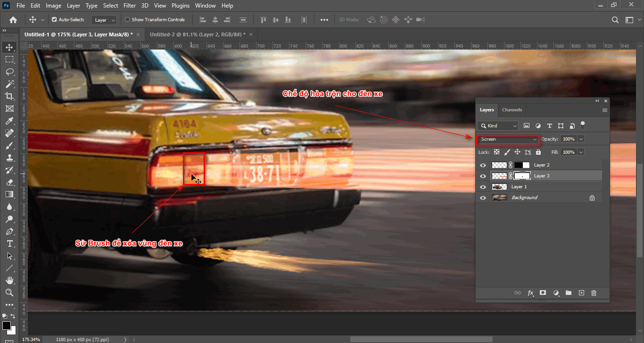The image size is (644, 343).
Task: Switch to the Untitled-2 document tab
Action: pos(198,34)
